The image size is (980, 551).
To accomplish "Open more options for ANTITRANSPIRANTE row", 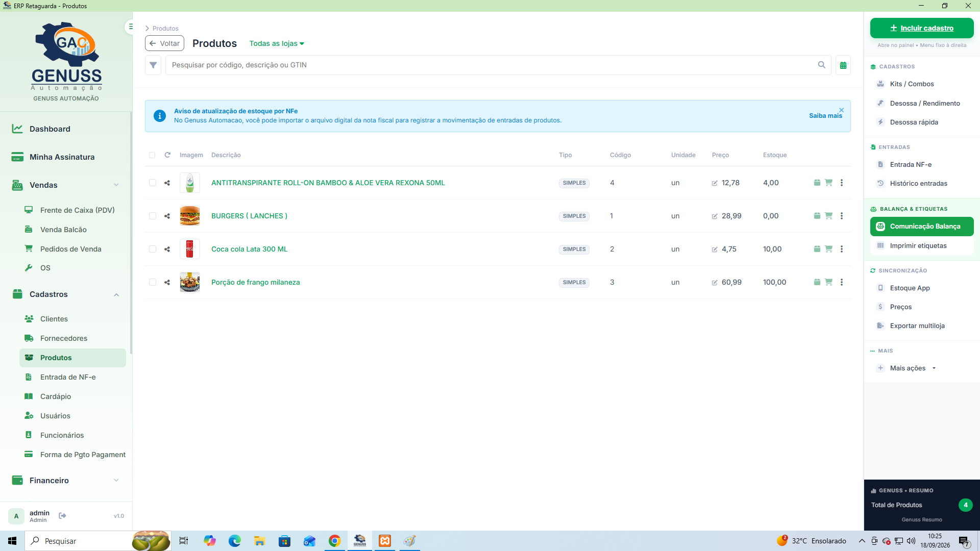I will pos(842,183).
